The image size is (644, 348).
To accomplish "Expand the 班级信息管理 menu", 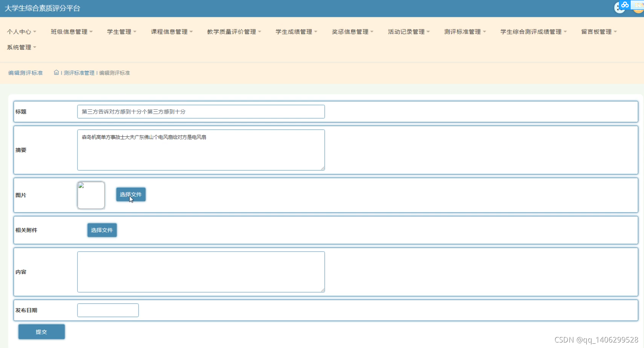I will click(x=72, y=32).
